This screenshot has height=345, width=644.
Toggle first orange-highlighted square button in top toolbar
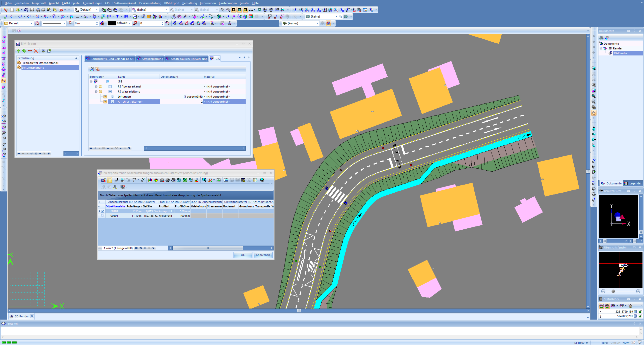point(233,10)
